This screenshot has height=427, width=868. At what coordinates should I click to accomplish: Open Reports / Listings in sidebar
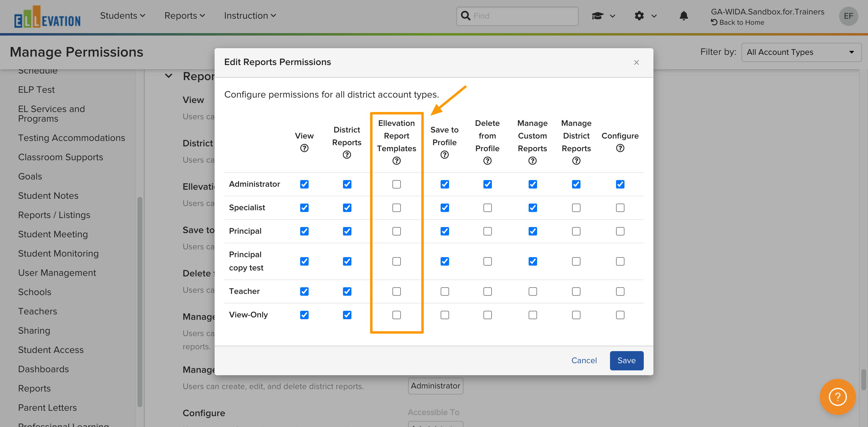54,215
